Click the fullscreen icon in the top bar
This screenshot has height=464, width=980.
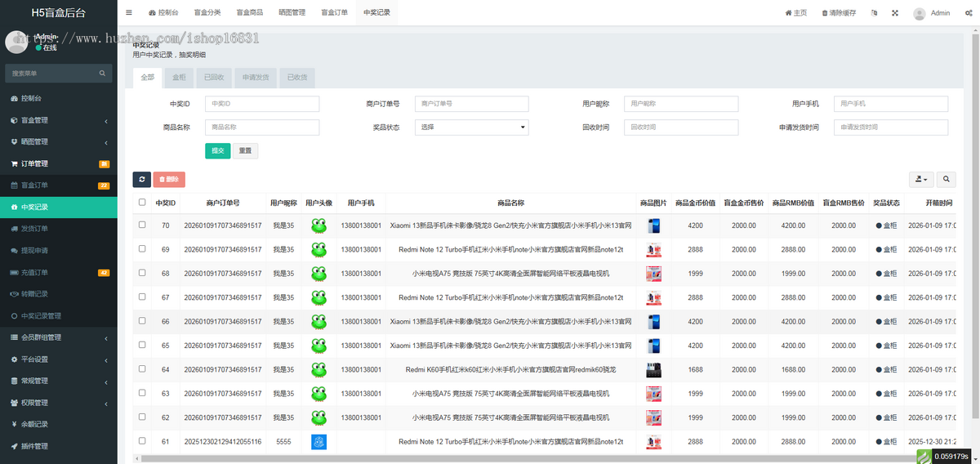[x=894, y=13]
